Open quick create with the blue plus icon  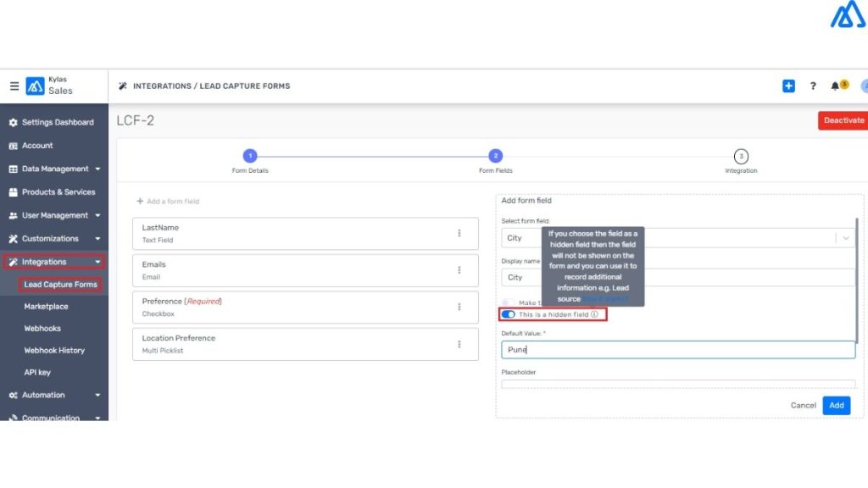coord(787,86)
